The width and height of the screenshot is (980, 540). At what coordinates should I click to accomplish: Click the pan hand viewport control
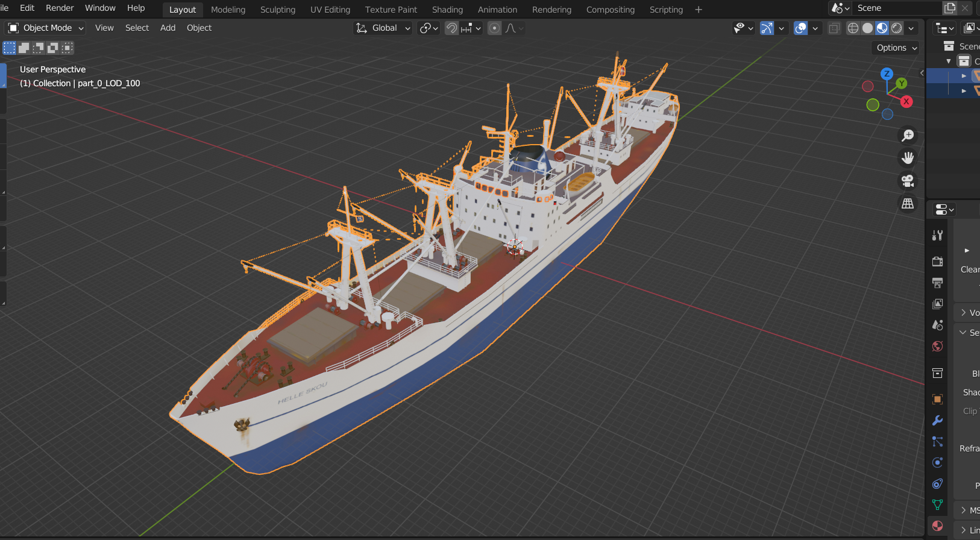tap(907, 158)
